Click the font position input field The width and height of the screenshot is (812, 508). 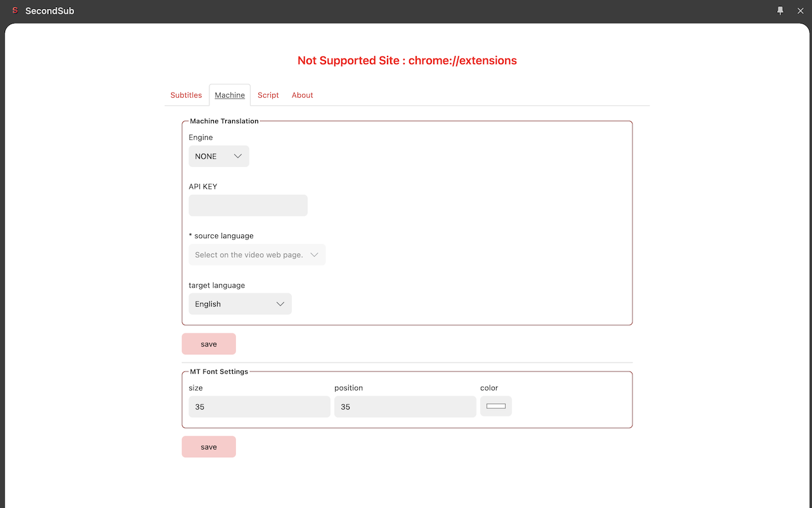(405, 407)
